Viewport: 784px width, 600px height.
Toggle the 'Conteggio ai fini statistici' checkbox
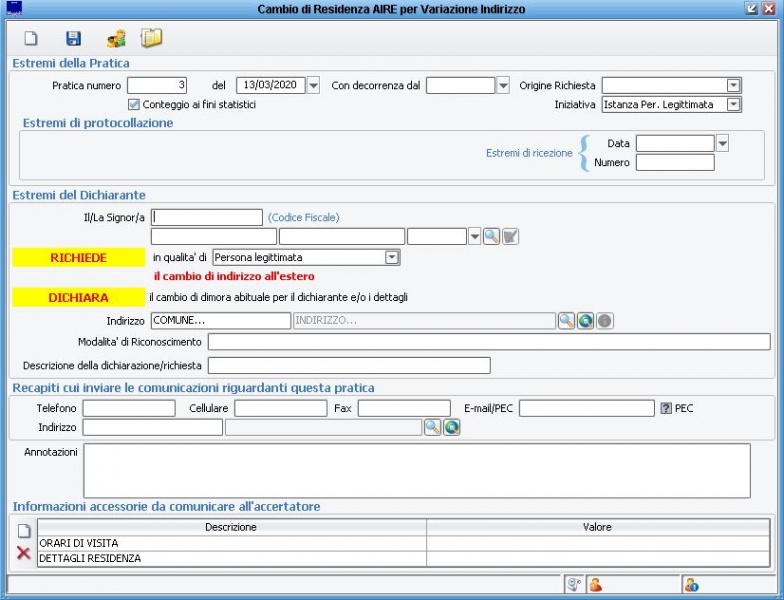[x=134, y=104]
